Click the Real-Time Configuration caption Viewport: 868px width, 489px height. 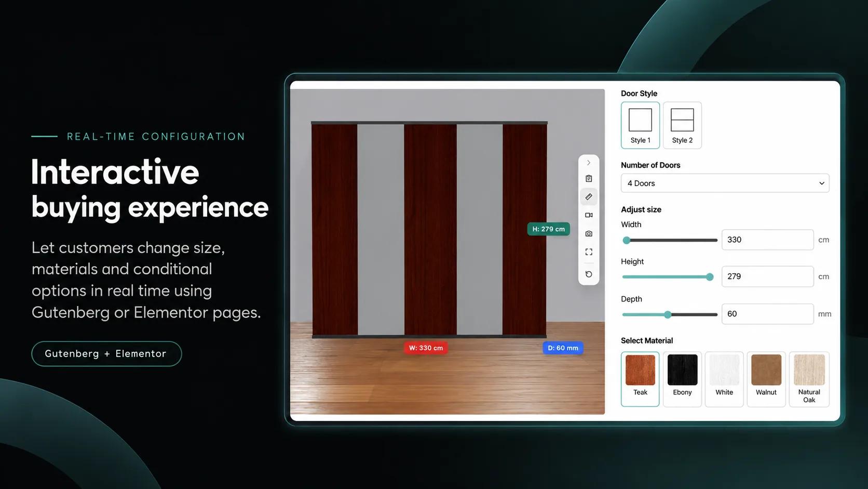click(x=156, y=137)
